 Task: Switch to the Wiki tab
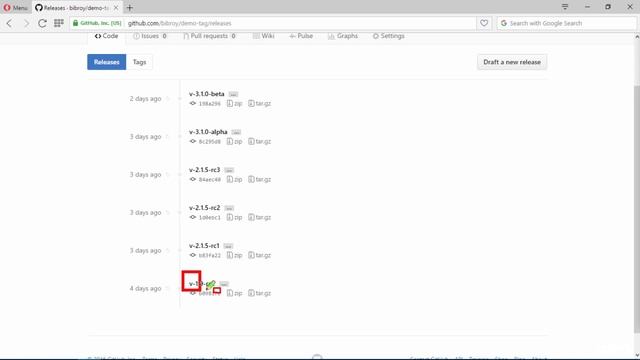tap(264, 36)
